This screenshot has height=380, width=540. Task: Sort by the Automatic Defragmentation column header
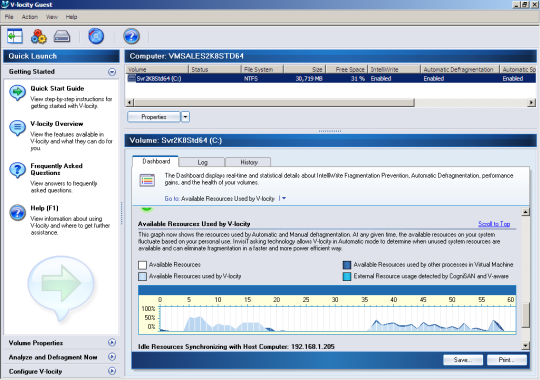click(460, 69)
